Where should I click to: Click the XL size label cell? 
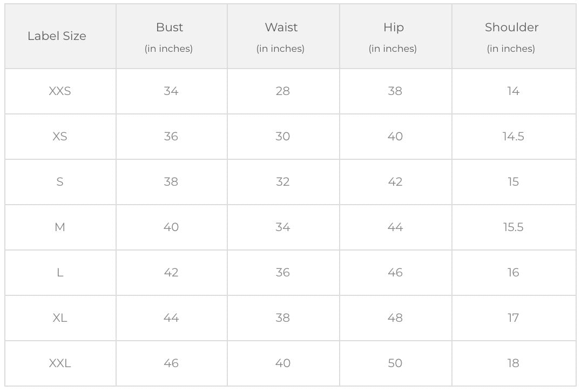(x=60, y=318)
